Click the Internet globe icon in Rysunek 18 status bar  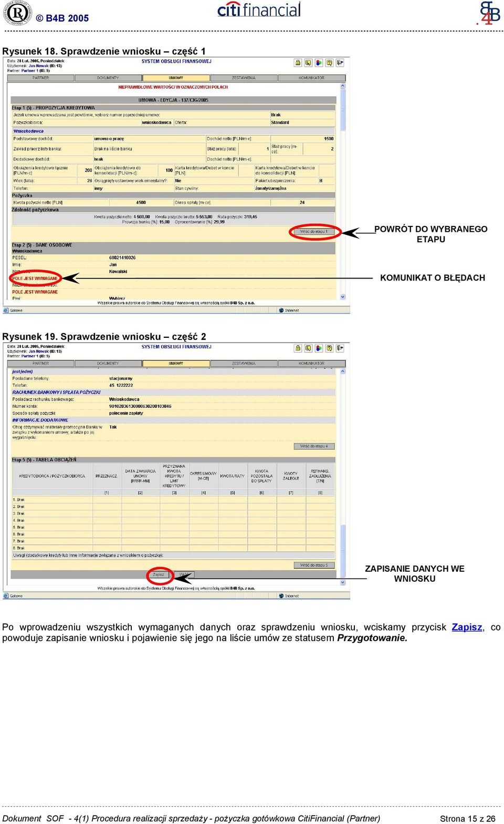281,310
